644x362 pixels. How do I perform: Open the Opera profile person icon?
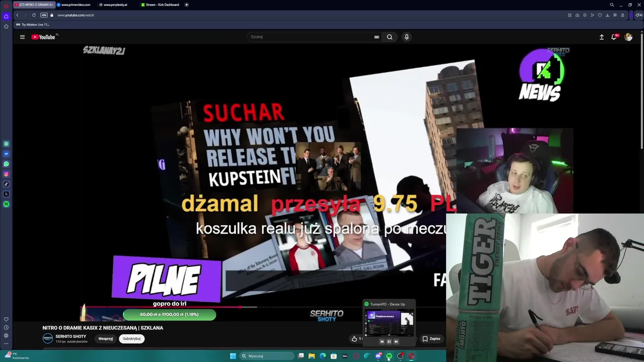[x=622, y=15]
